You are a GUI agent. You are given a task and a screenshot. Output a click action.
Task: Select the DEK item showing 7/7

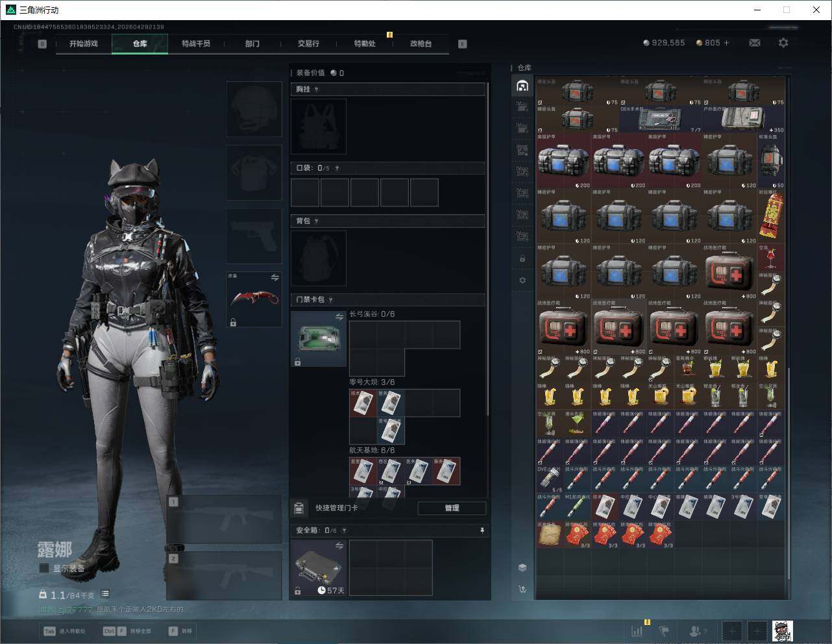661,120
